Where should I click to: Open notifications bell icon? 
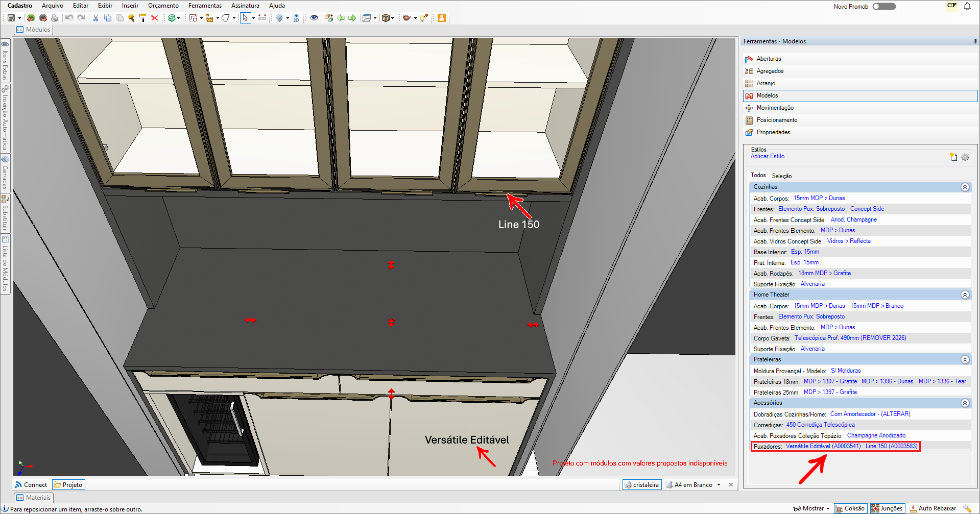point(967,7)
